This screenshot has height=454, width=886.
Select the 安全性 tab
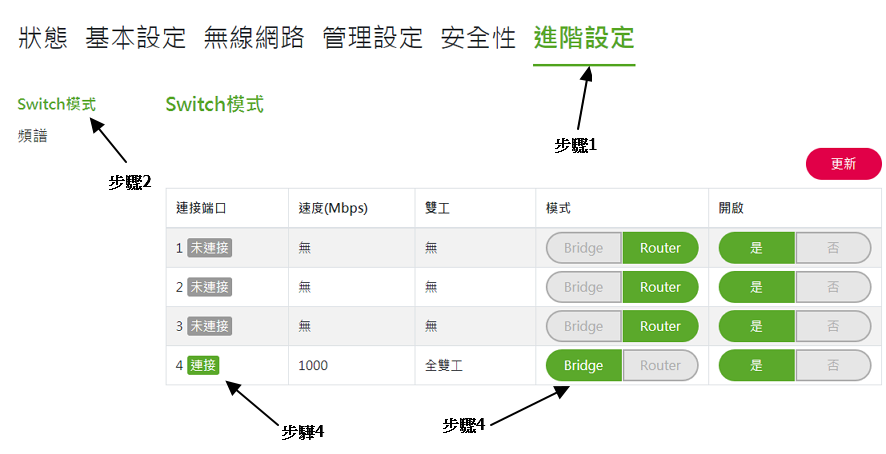(x=478, y=39)
